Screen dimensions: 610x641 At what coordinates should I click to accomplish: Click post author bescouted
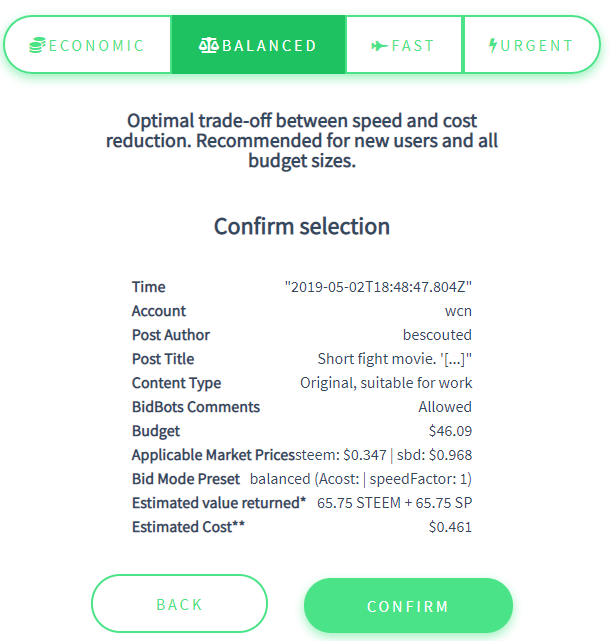pyautogui.click(x=437, y=335)
